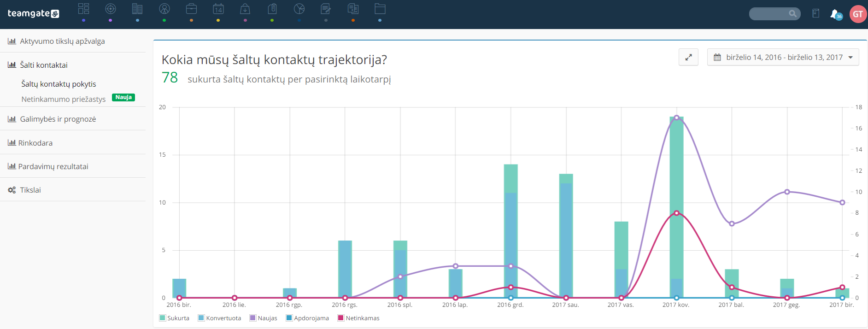Open the shopping bag download icon

[245, 9]
